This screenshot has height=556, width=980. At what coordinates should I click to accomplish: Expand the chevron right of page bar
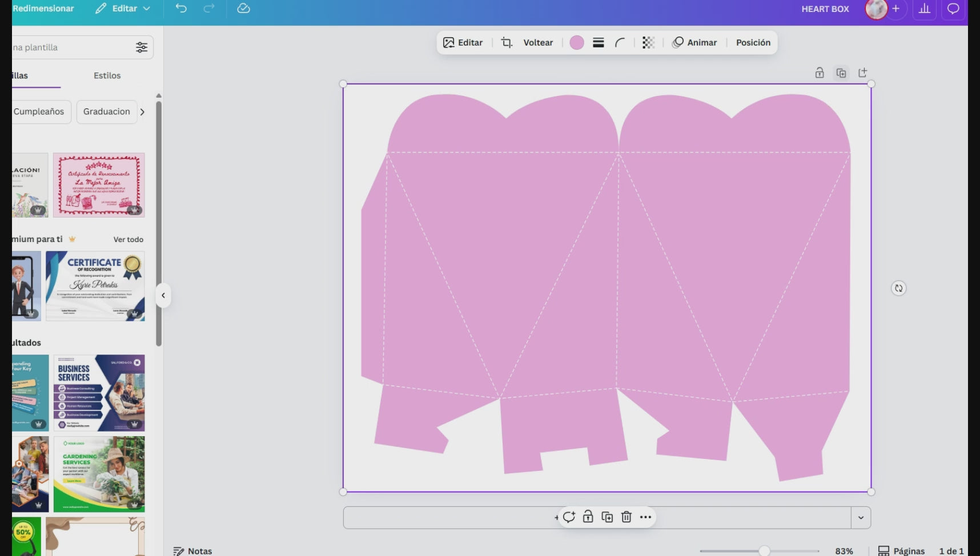[861, 518]
